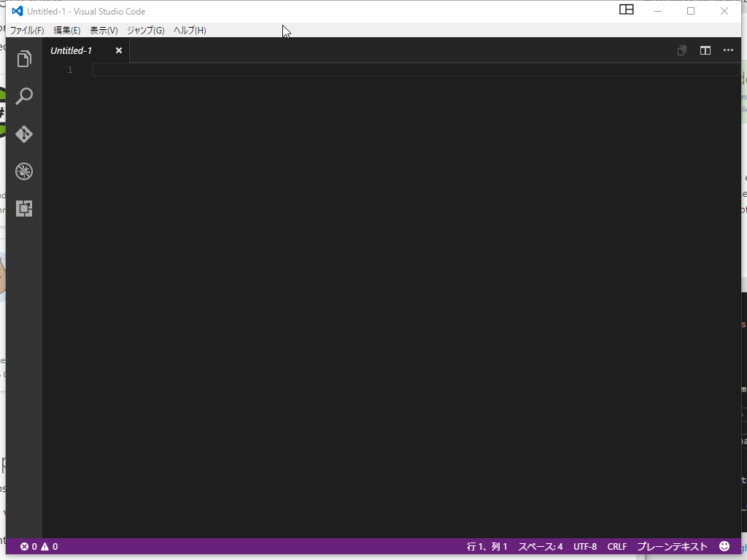Minimize the Visual Studio Code window

pyautogui.click(x=658, y=11)
